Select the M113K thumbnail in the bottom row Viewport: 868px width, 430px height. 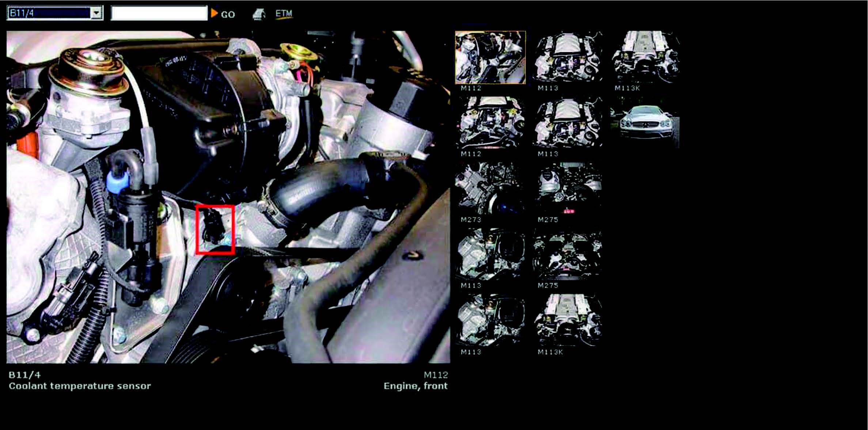[568, 320]
